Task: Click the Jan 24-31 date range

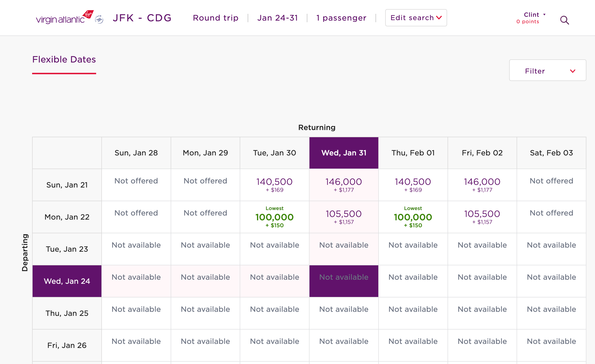Action: (278, 18)
